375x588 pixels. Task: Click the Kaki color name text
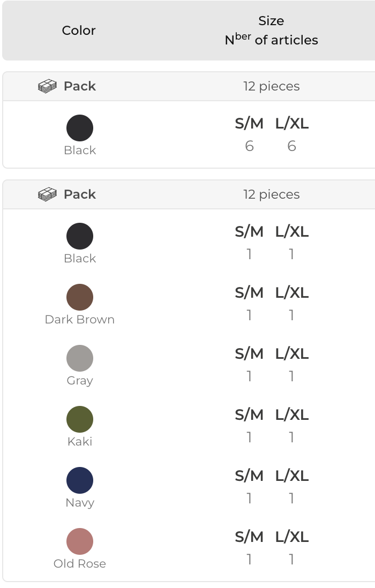click(80, 442)
